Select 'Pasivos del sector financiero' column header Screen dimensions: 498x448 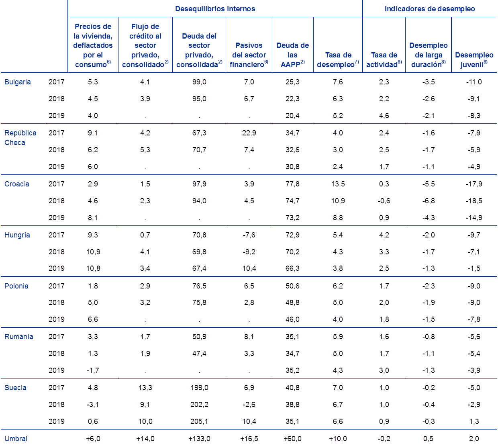(x=249, y=55)
